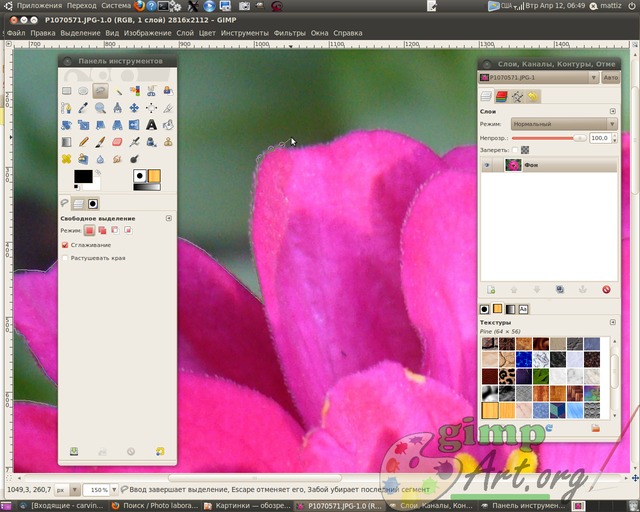Switch to the Channels tab
This screenshot has height=512, width=640.
[501, 96]
